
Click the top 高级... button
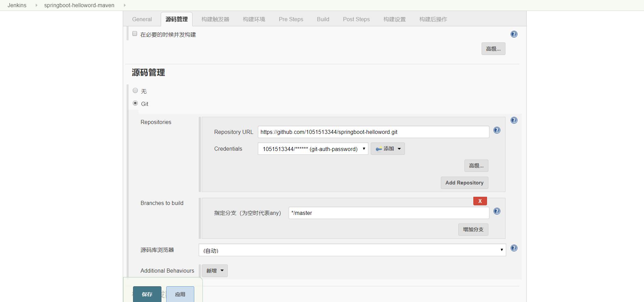[493, 49]
